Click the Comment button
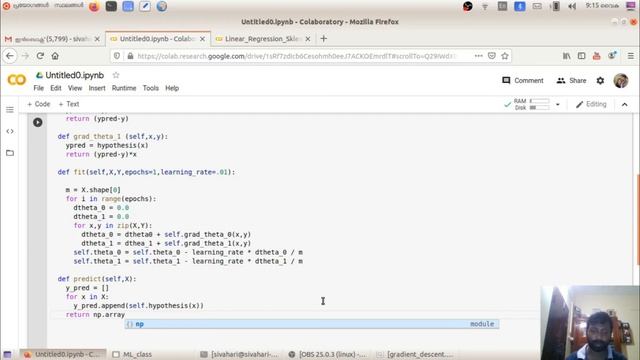This screenshot has width=640, height=360. point(523,80)
